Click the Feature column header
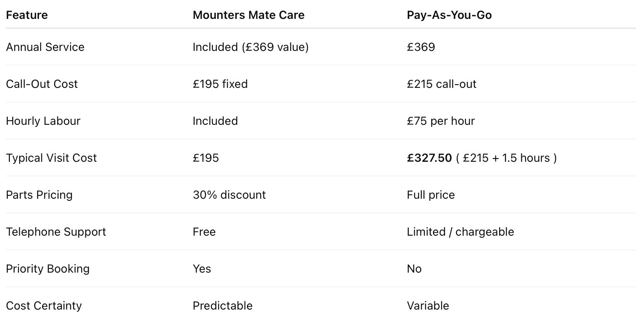644x326 pixels. 27,15
